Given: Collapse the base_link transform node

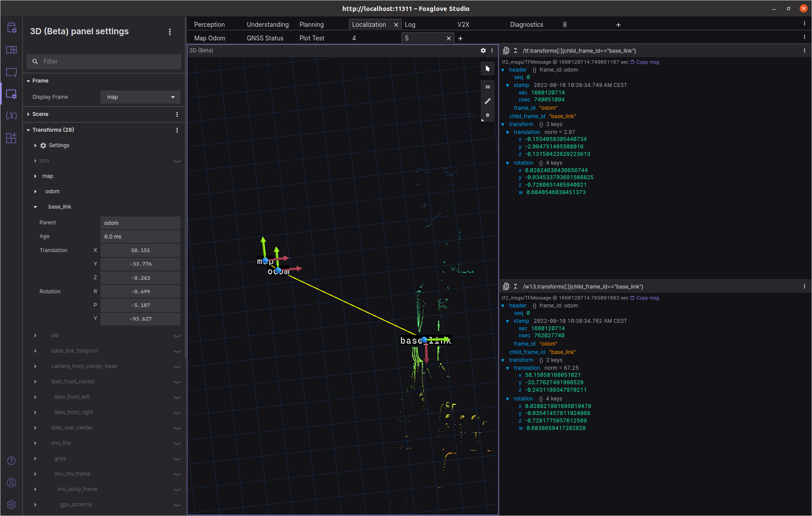Looking at the screenshot, I should [36, 207].
